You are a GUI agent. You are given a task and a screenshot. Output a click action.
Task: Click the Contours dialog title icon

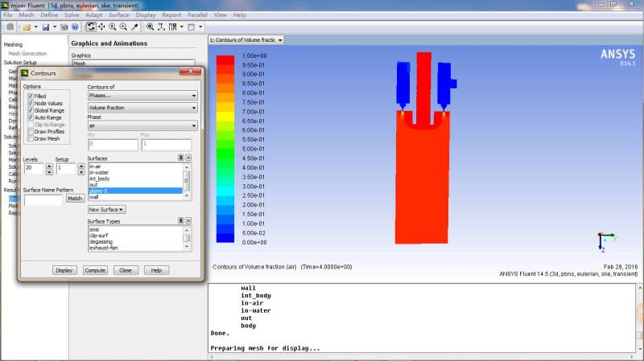[x=25, y=73]
